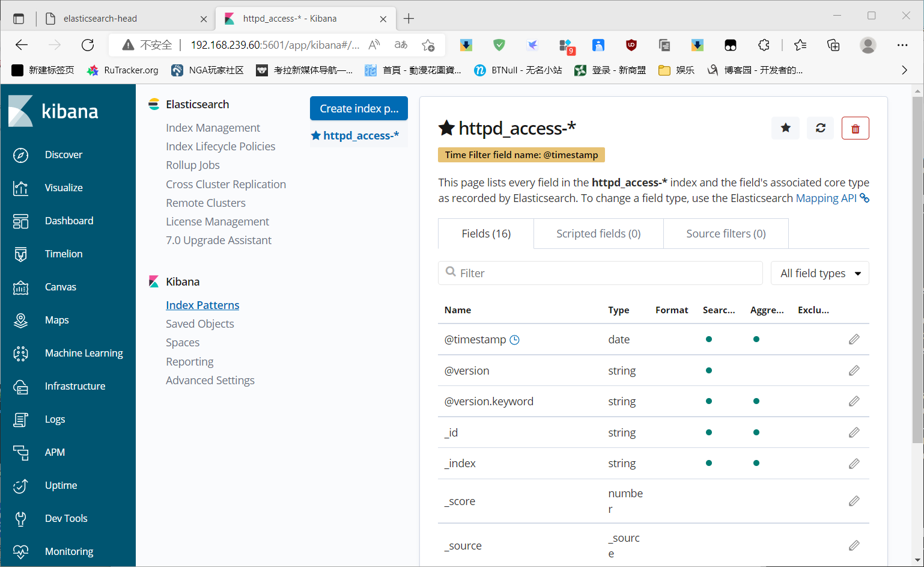Viewport: 924px width, 567px height.
Task: Click the Create index pattern button
Action: pyautogui.click(x=359, y=109)
